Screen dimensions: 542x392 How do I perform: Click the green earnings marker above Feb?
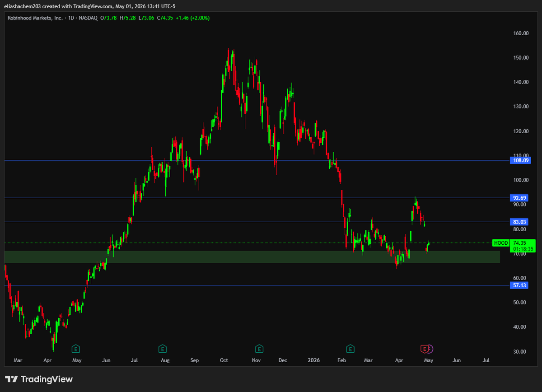350,349
